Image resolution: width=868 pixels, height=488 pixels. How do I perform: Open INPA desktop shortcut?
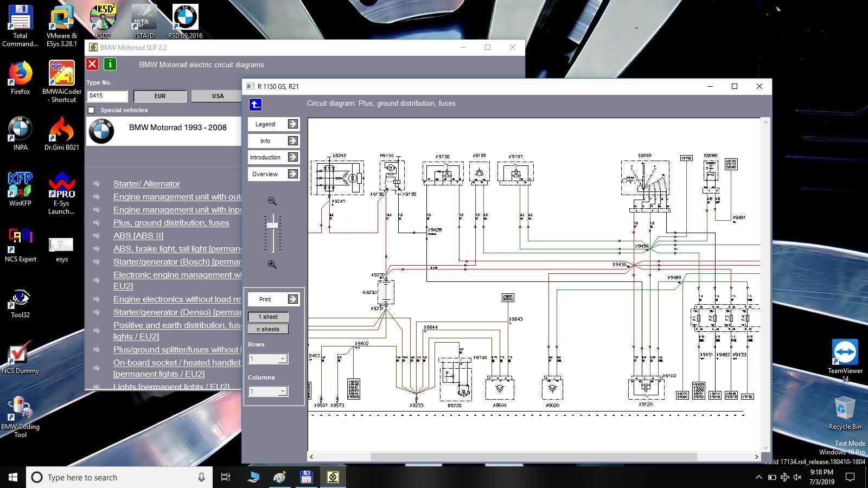20,133
